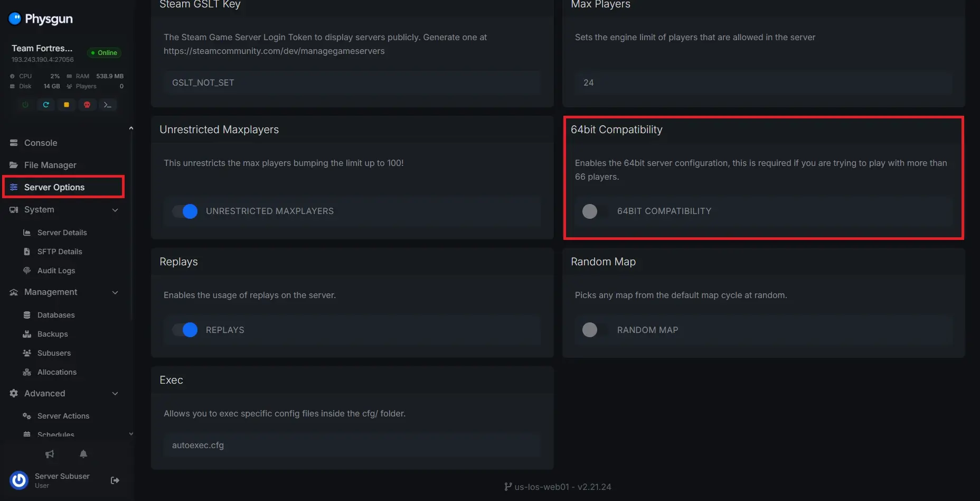Click the Exec autoexec.cfg input field
The image size is (980, 501).
(x=352, y=445)
